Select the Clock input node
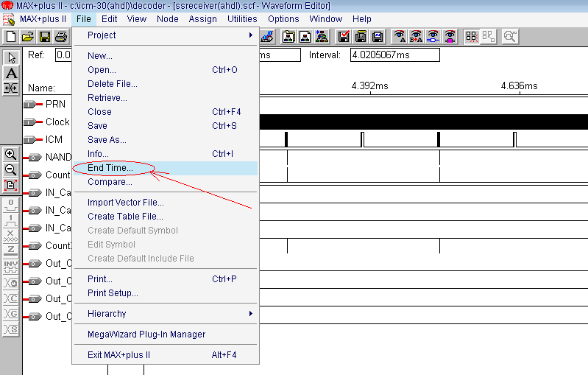Screen dimensions: 588x375 pos(46,122)
